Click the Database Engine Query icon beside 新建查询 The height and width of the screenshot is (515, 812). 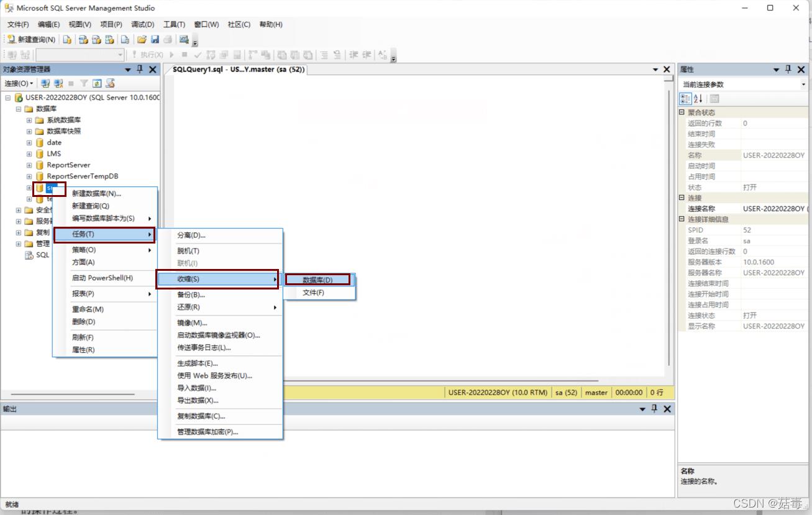point(67,40)
